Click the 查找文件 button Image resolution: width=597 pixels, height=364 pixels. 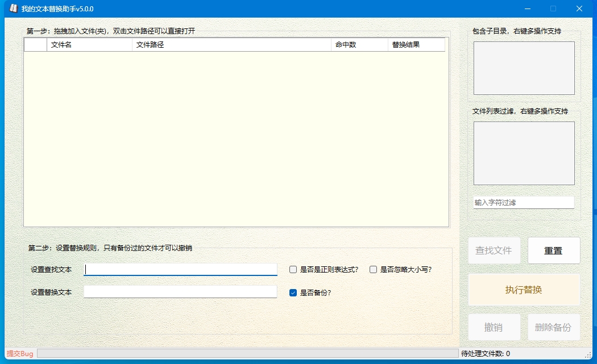494,250
